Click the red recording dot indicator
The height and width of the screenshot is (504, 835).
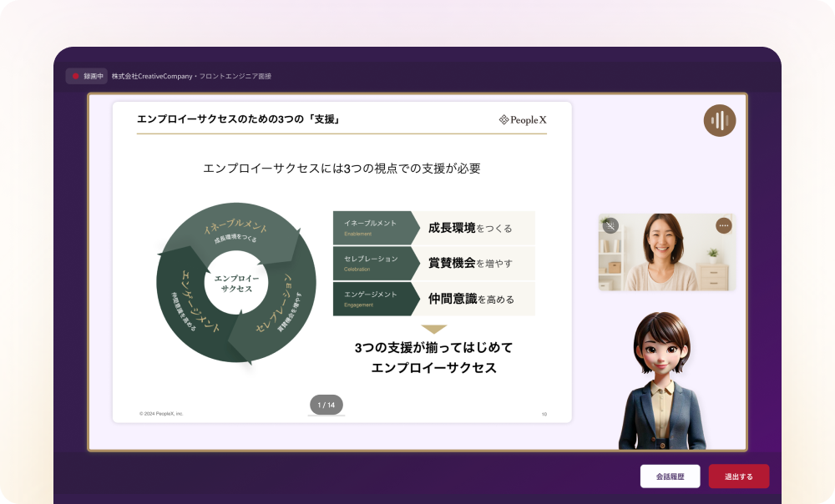[76, 77]
